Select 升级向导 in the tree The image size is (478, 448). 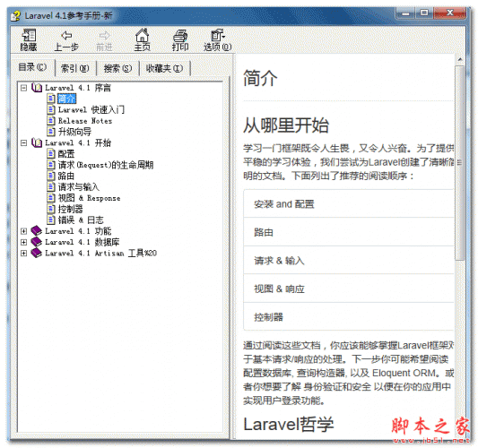point(74,132)
